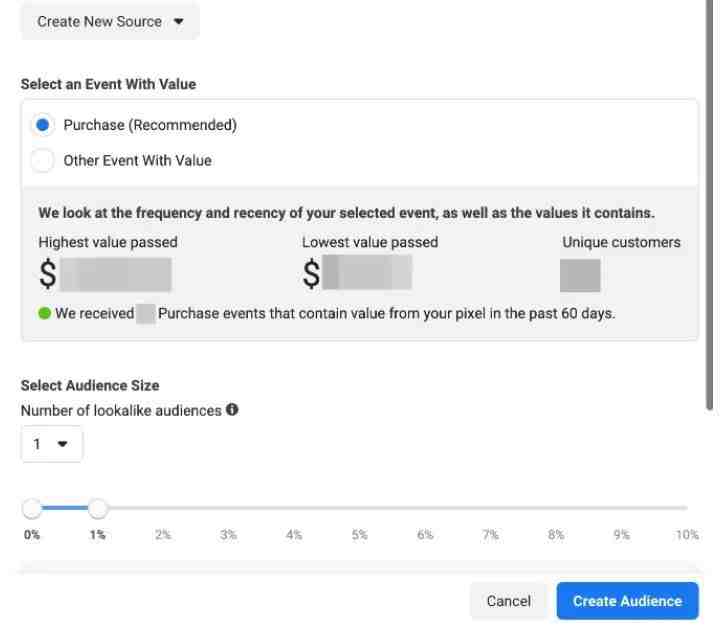722x628 pixels.
Task: Click the lookalike audiences info icon
Action: point(232,409)
